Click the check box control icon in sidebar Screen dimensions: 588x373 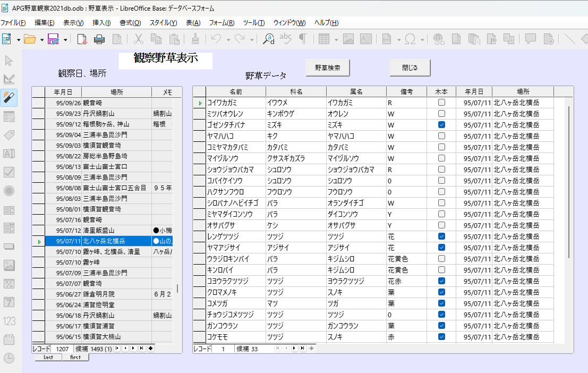[x=9, y=172]
